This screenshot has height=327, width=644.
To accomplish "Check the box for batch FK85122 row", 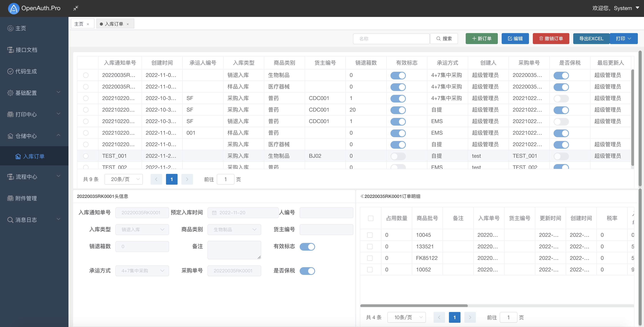I will (x=370, y=258).
